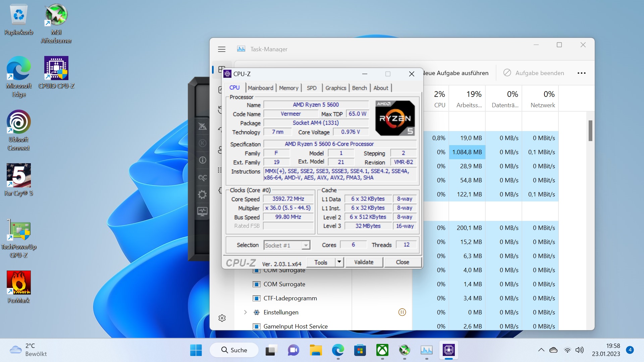644x362 pixels.
Task: Start Afterburner OC Scanner icon
Action: point(202,178)
